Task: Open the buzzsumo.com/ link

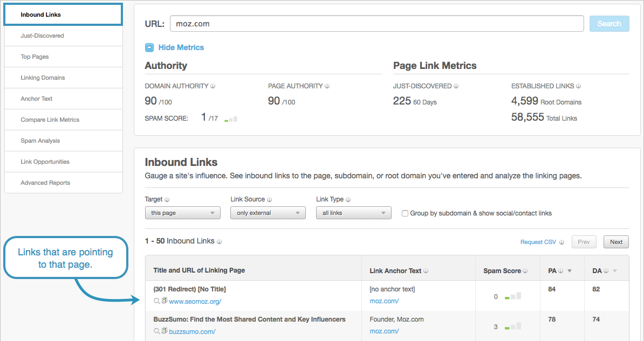Action: point(192,331)
